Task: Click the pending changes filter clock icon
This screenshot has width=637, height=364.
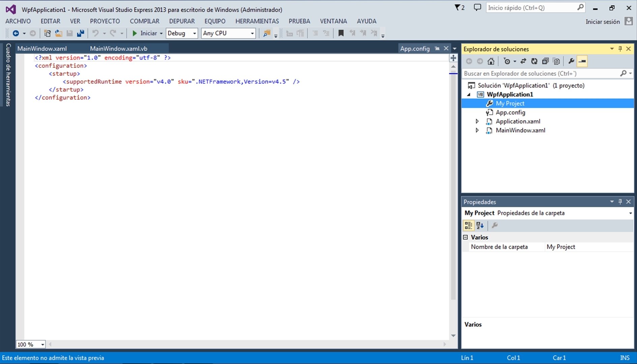Action: 507,61
